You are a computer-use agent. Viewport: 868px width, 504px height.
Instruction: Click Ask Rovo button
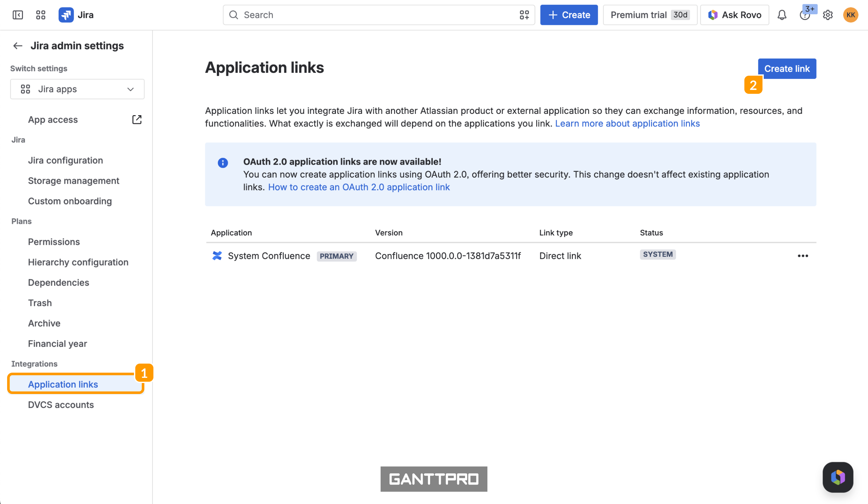click(x=734, y=15)
